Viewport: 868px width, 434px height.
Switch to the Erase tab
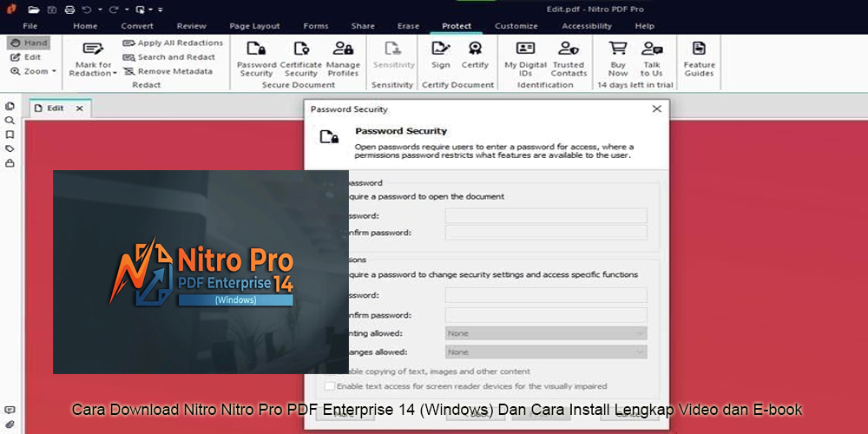pyautogui.click(x=409, y=26)
